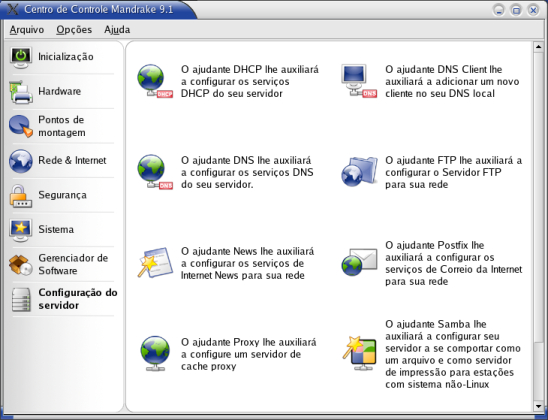Click the Postfix ajudante description text
The width and height of the screenshot is (548, 420).
pyautogui.click(x=454, y=263)
